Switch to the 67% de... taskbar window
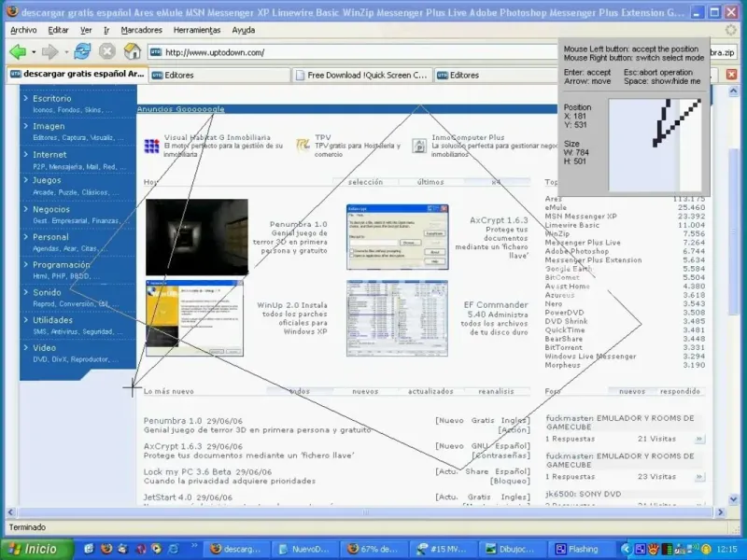Image resolution: width=747 pixels, height=560 pixels. [374, 549]
